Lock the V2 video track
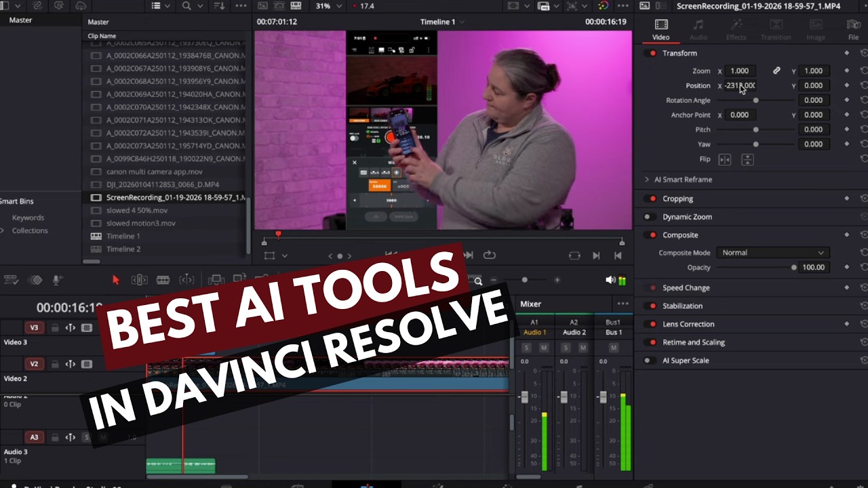 click(x=55, y=365)
